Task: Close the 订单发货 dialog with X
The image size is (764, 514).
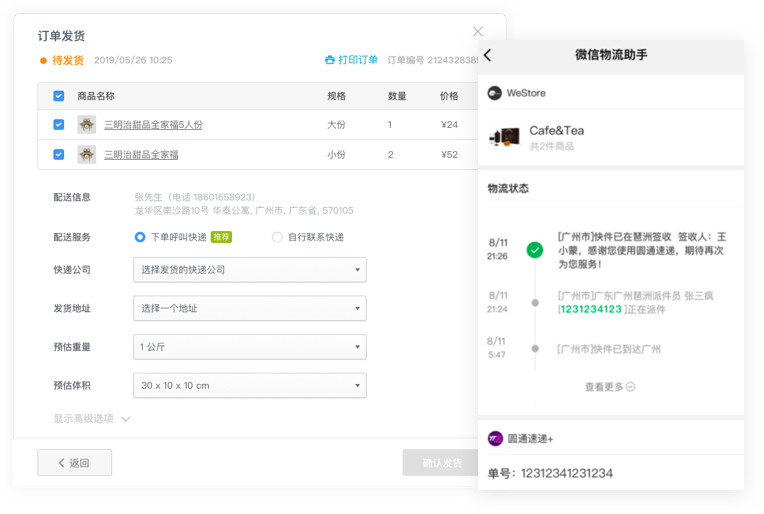Action: [478, 32]
